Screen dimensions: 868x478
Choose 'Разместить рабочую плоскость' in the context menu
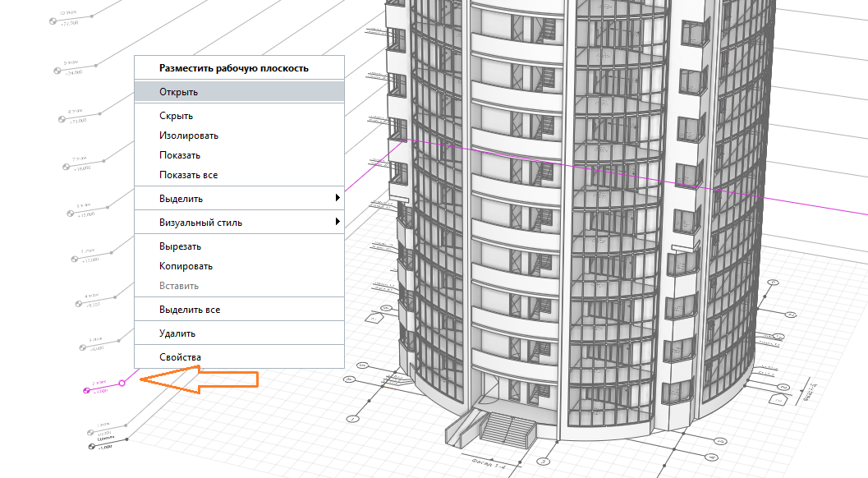click(x=239, y=68)
